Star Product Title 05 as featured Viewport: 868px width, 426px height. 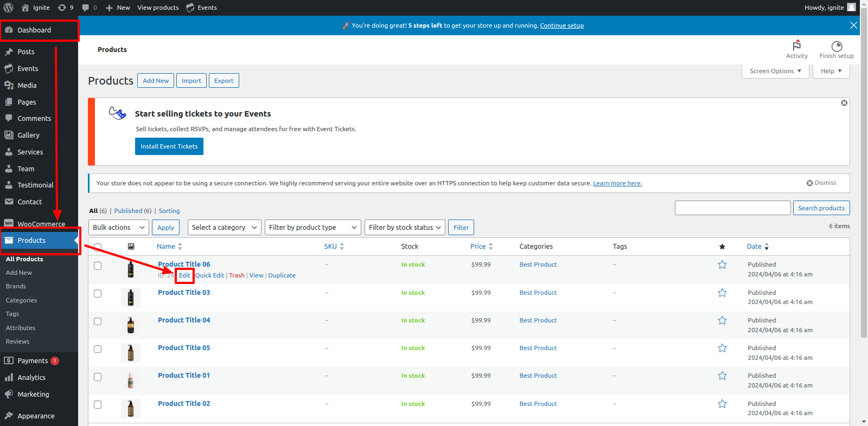(x=722, y=348)
